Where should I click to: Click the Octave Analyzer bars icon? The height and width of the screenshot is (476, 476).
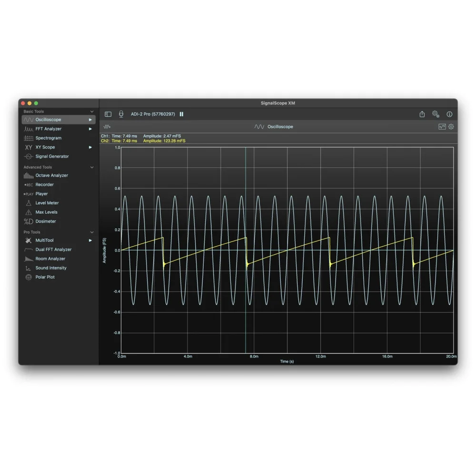point(29,176)
